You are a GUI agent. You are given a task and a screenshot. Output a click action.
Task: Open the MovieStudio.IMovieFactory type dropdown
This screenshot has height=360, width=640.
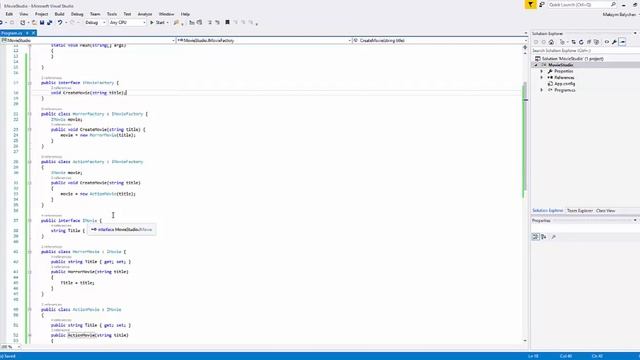[264, 40]
